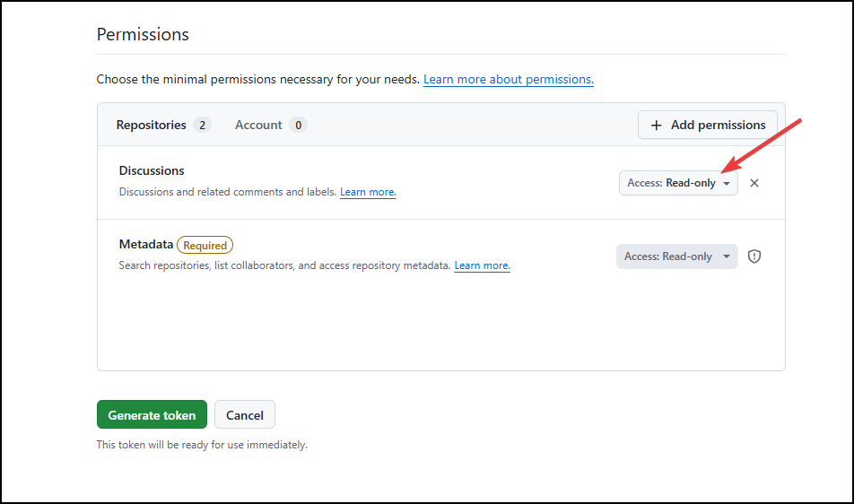Remove the Discussions permission with the X icon
The width and height of the screenshot is (854, 504).
(x=754, y=183)
